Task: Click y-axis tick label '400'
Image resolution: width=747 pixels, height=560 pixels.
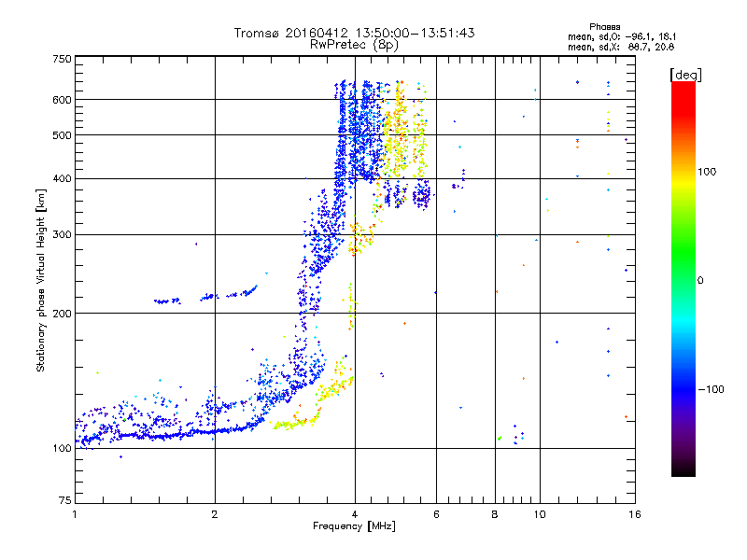Action: pyautogui.click(x=62, y=179)
